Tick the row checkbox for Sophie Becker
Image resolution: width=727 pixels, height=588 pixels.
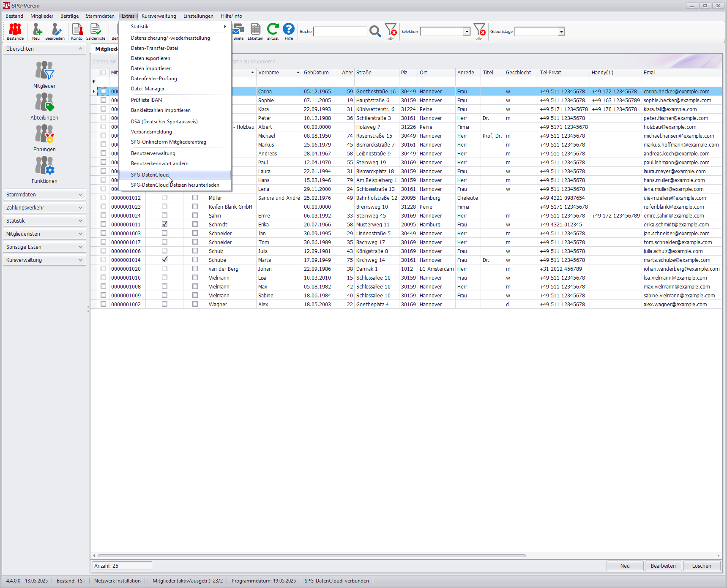tap(103, 100)
